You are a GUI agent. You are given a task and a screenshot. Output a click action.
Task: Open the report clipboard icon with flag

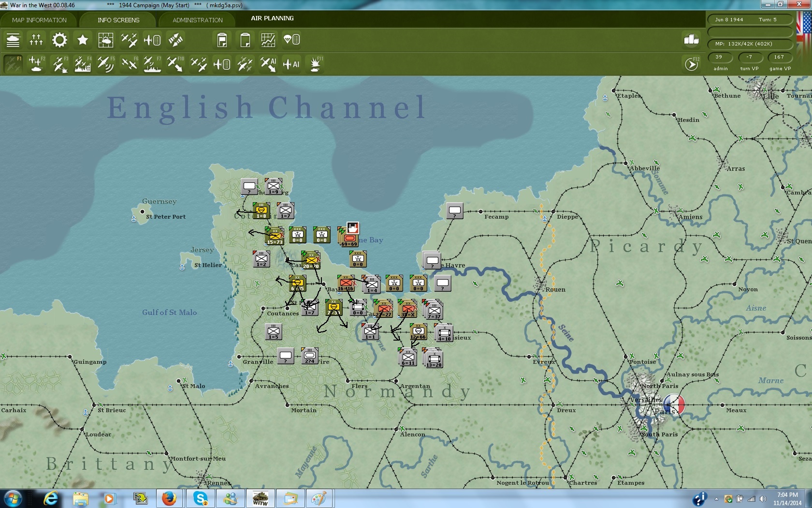pyautogui.click(x=222, y=40)
